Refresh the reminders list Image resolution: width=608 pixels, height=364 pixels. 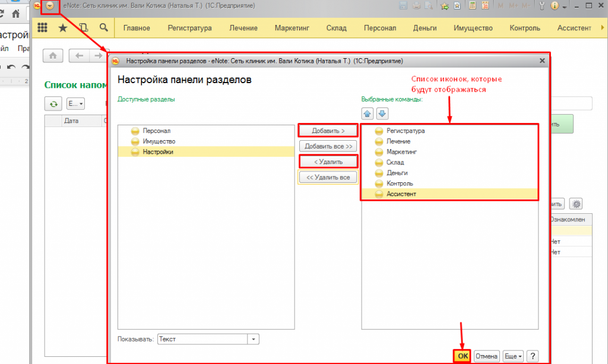53,104
